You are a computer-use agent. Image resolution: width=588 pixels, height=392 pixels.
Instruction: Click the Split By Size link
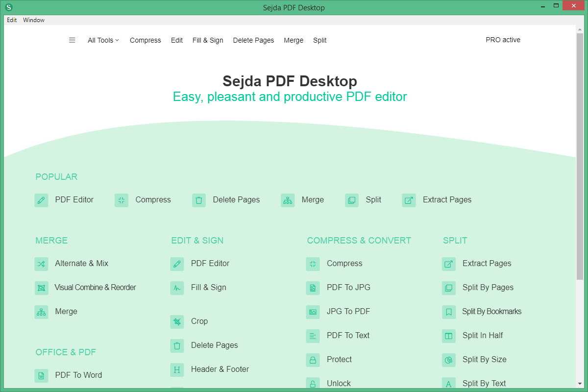484,360
